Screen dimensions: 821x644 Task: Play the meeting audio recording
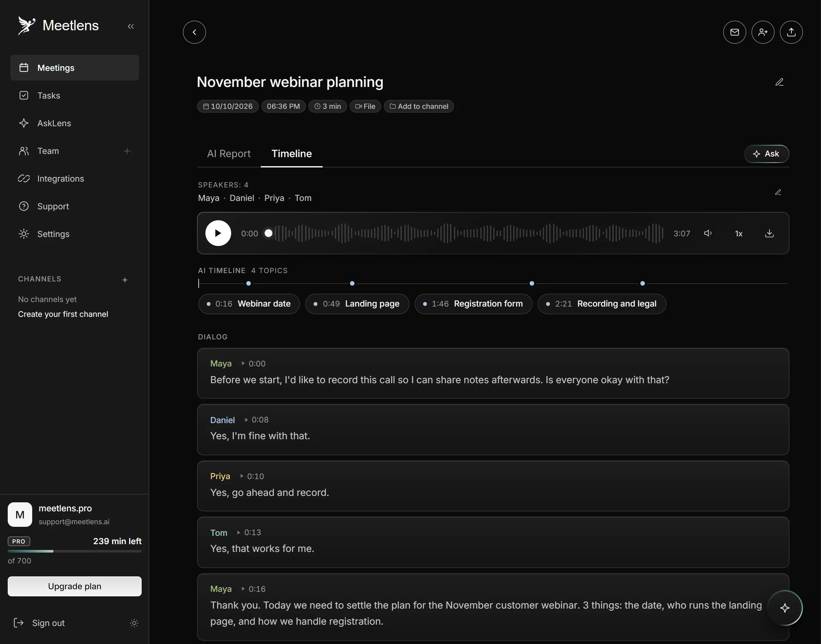tap(218, 233)
